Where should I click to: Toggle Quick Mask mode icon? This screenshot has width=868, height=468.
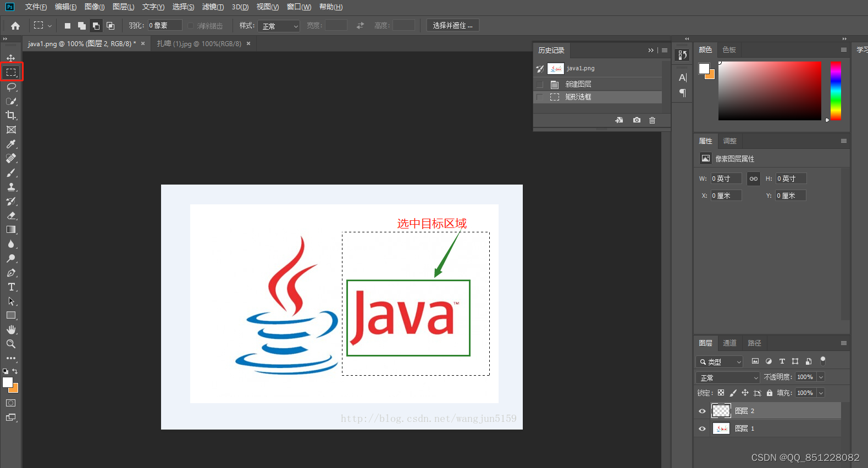click(x=11, y=403)
